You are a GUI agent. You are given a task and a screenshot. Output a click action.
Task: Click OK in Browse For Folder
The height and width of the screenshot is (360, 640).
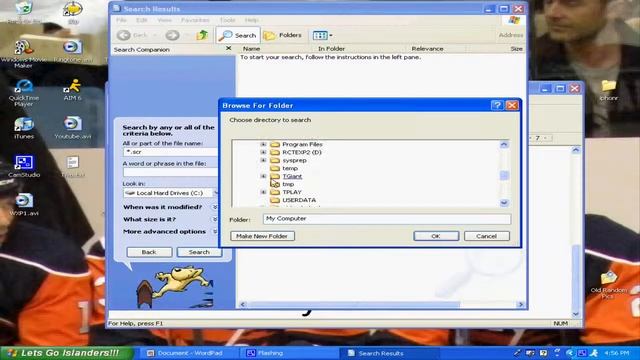(436, 236)
